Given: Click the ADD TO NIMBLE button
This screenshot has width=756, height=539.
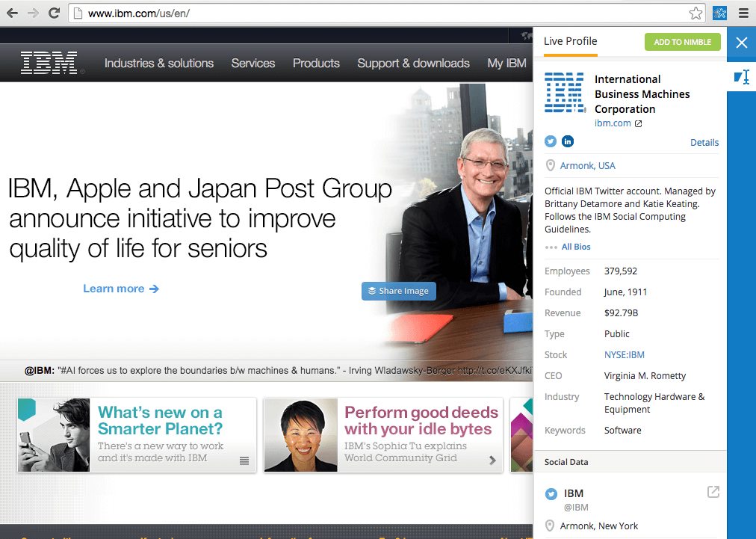Looking at the screenshot, I should tap(682, 42).
